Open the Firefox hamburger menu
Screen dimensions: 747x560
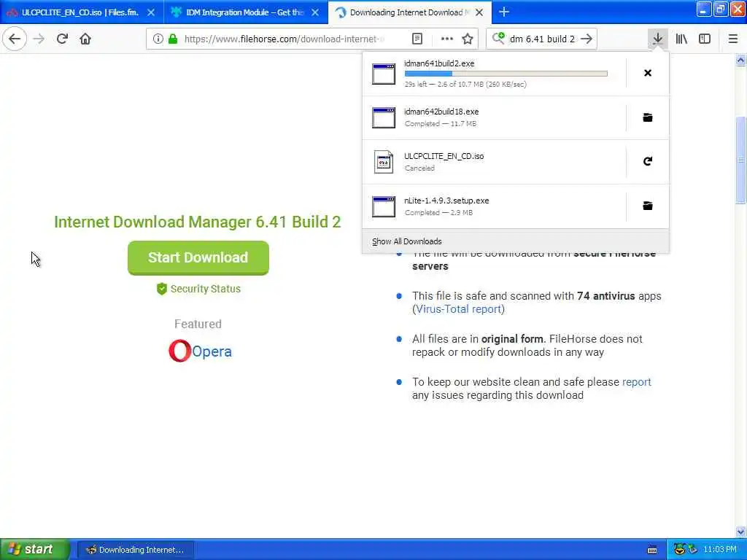point(732,39)
